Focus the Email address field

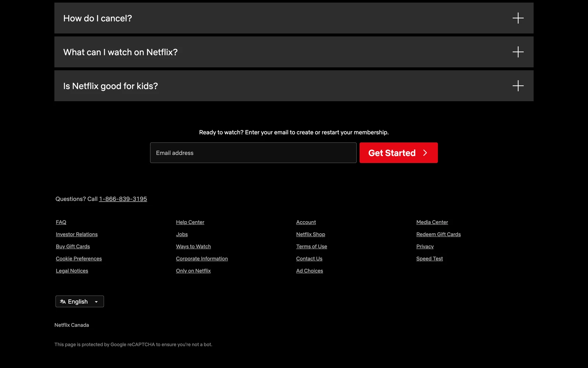click(x=253, y=153)
